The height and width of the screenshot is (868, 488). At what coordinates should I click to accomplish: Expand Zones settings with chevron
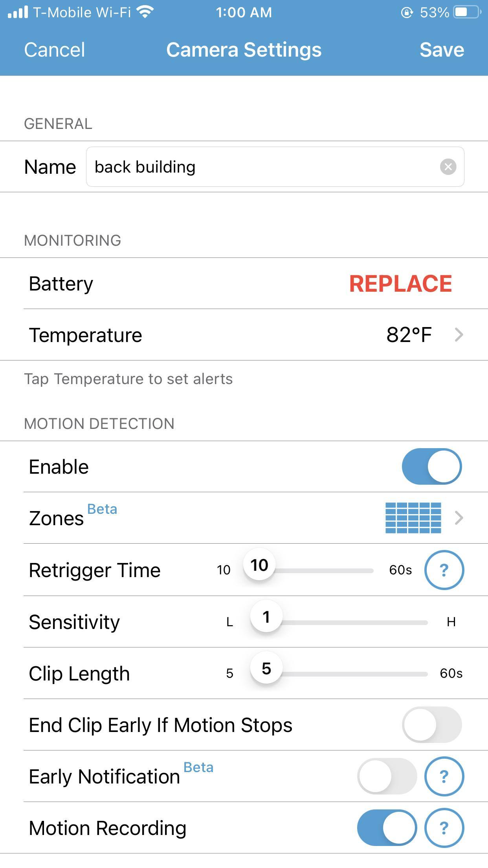[459, 518]
